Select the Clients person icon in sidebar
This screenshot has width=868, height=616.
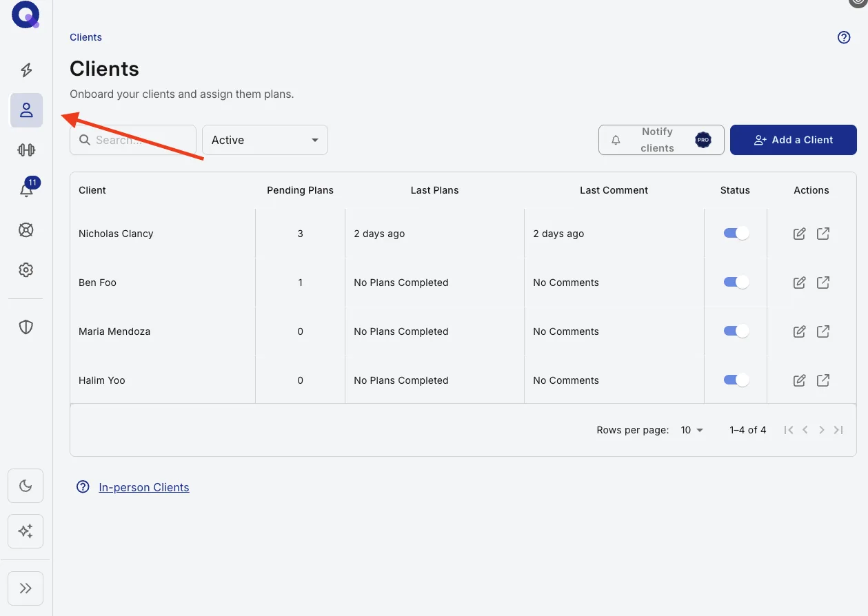point(26,110)
